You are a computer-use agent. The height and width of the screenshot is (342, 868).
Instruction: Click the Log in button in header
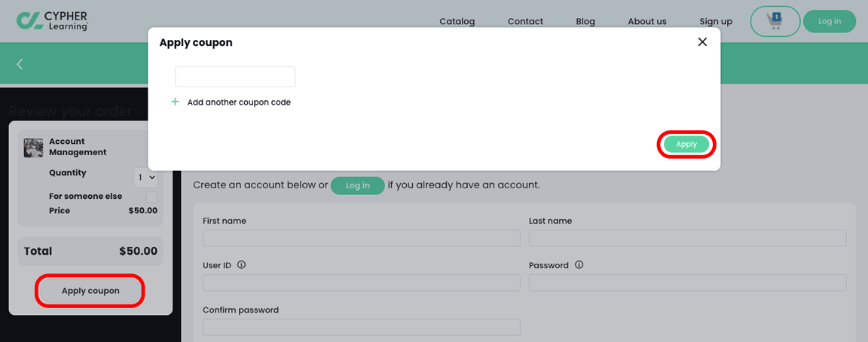tap(830, 22)
